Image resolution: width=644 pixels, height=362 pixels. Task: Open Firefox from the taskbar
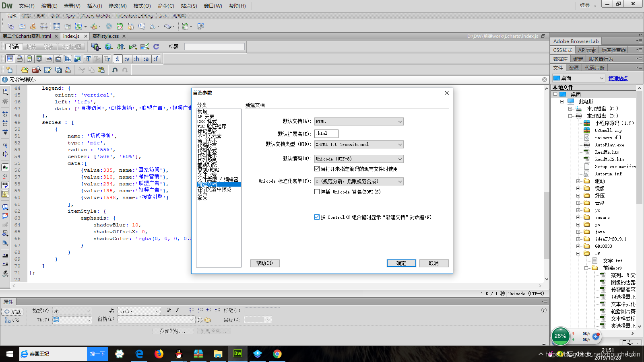click(159, 354)
